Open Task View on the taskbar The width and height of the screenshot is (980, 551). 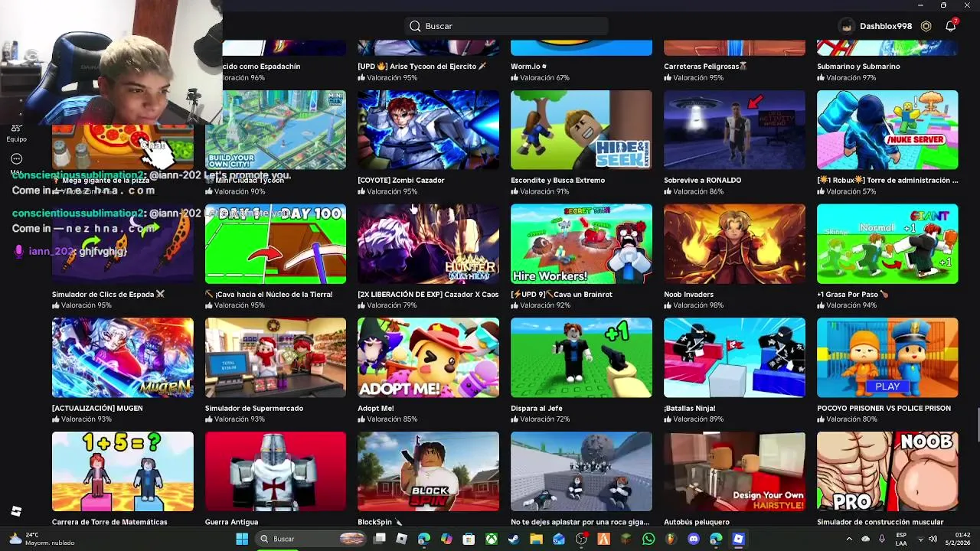tap(379, 539)
